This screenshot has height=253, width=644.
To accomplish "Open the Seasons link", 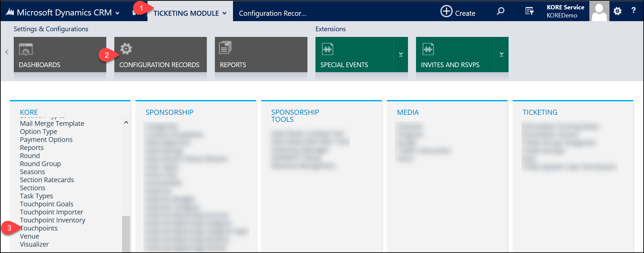I will (x=33, y=172).
